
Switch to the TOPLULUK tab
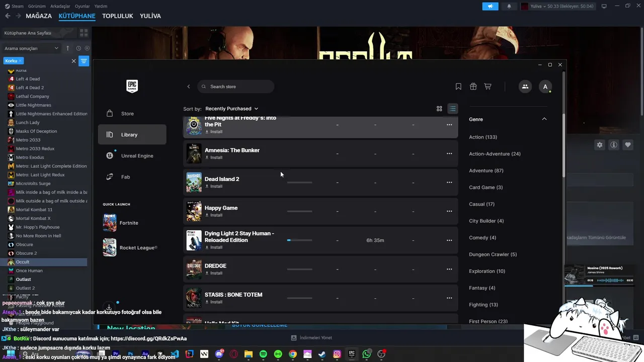(118, 16)
